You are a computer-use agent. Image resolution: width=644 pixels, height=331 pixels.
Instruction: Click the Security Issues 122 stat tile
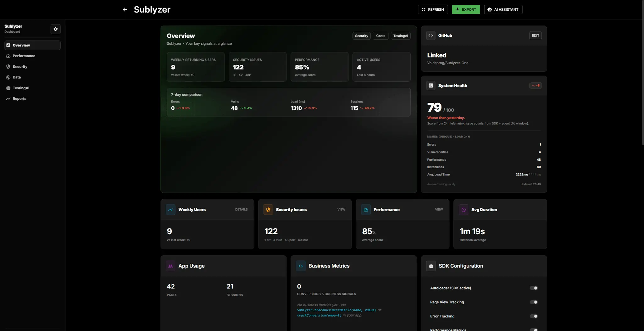[x=258, y=67]
